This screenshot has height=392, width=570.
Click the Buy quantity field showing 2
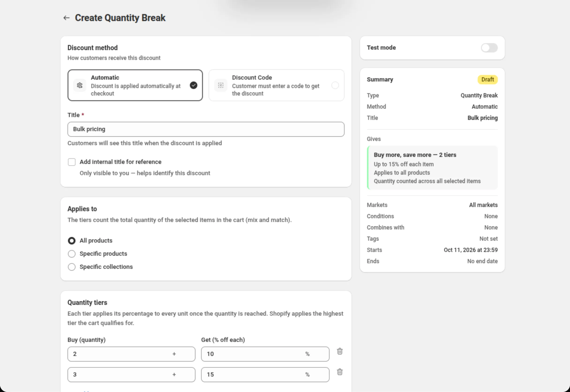tap(131, 354)
